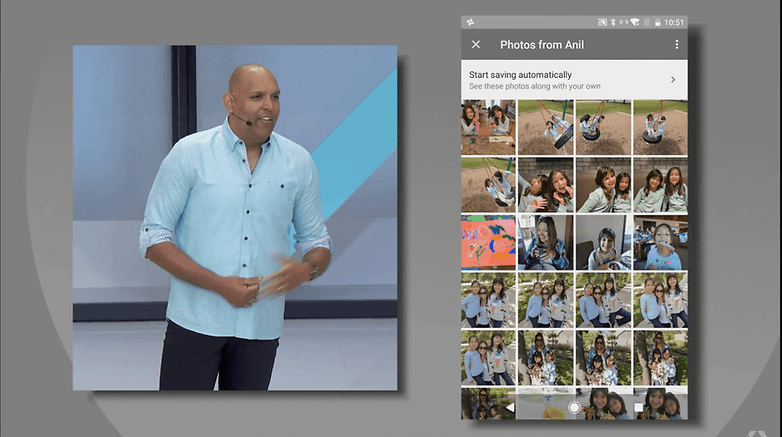The height and width of the screenshot is (437, 782).
Task: Open the colorful orange painting photo
Action: tap(488, 242)
